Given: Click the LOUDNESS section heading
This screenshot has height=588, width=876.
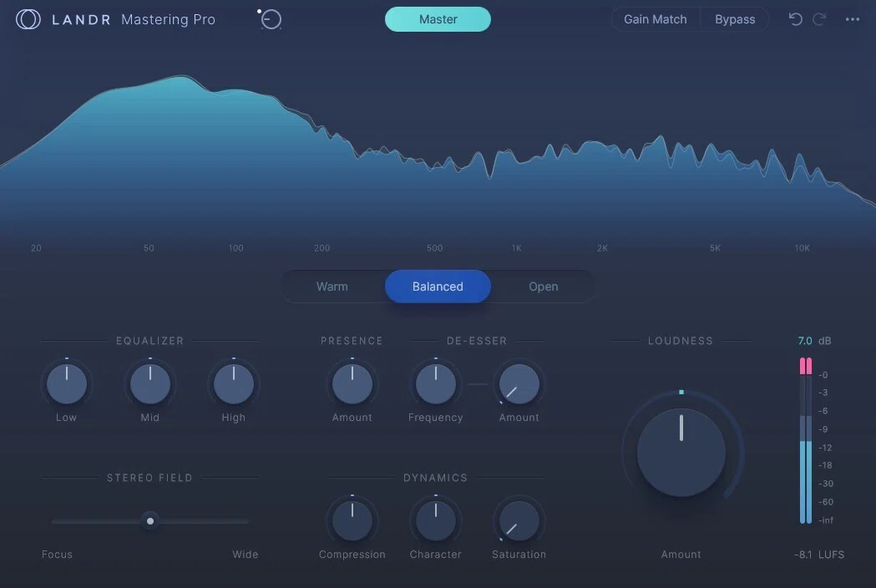Looking at the screenshot, I should [x=681, y=341].
